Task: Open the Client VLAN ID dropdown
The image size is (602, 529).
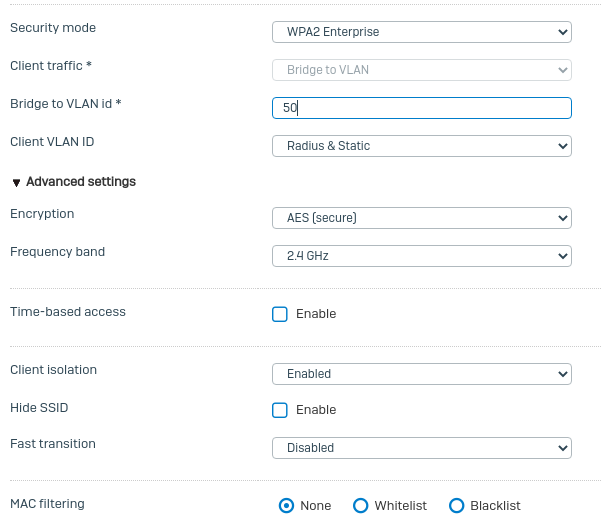Action: point(422,146)
